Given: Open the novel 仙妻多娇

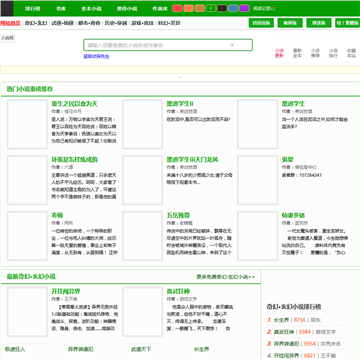Looking at the screenshot, I should tap(293, 215).
